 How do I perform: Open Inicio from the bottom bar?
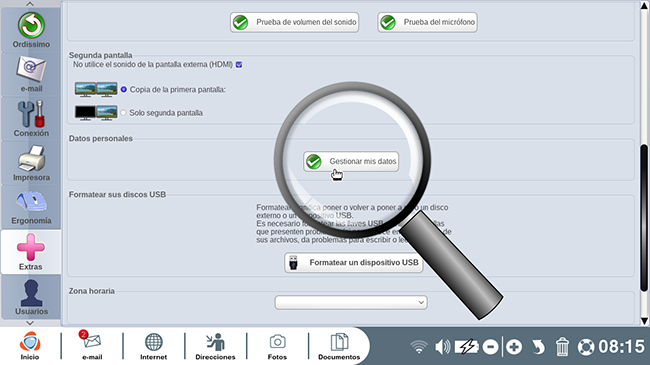point(30,346)
